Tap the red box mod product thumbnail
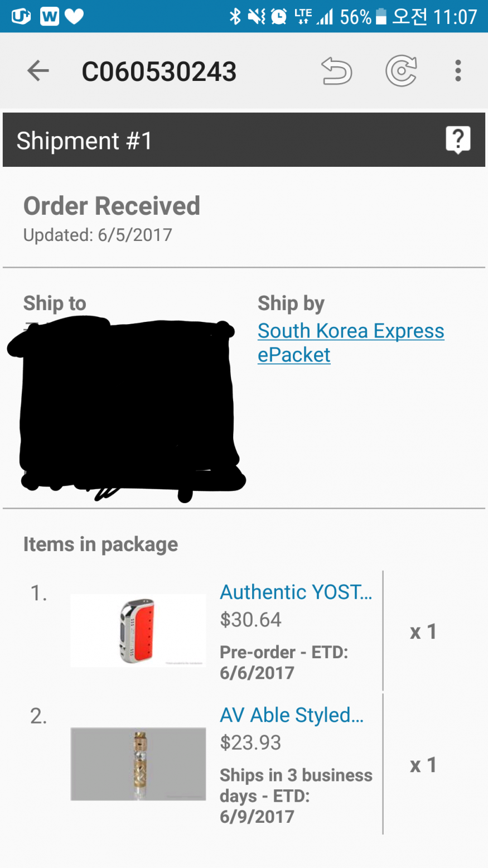The height and width of the screenshot is (868, 488). [x=138, y=630]
